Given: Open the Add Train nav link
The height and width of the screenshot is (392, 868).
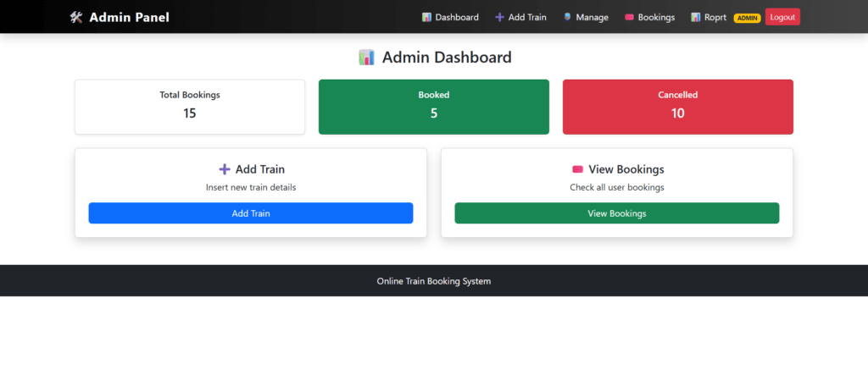Looking at the screenshot, I should 520,17.
